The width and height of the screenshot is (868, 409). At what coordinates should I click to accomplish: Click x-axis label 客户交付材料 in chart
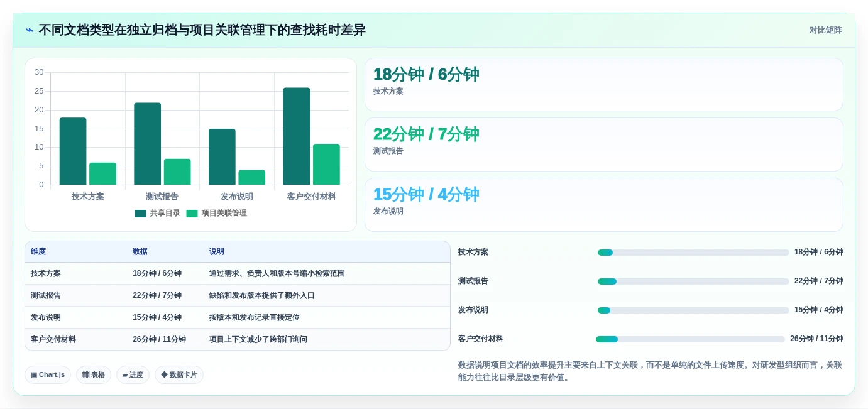point(312,197)
